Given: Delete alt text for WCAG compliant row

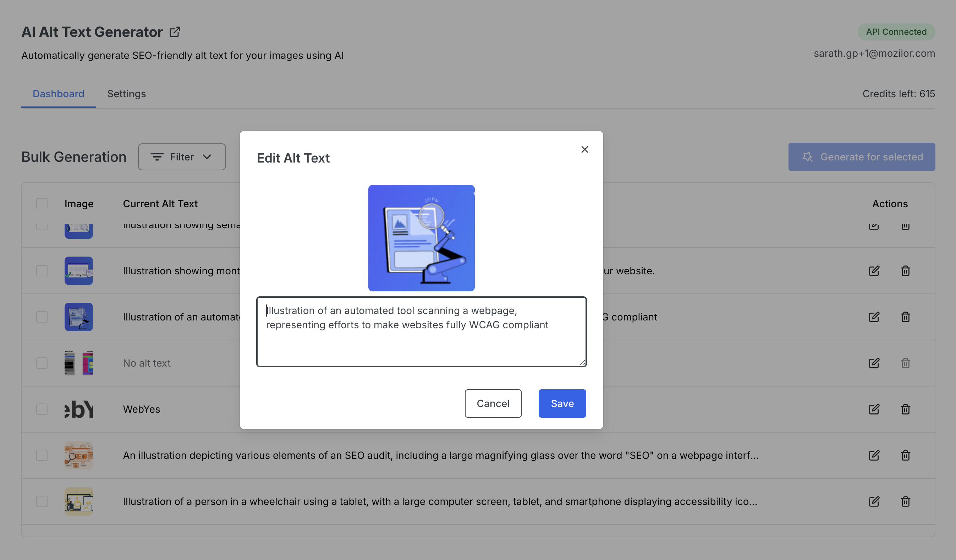Looking at the screenshot, I should click(x=906, y=317).
